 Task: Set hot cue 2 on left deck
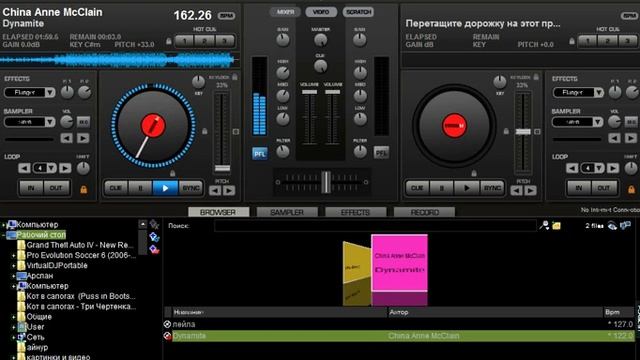click(204, 41)
